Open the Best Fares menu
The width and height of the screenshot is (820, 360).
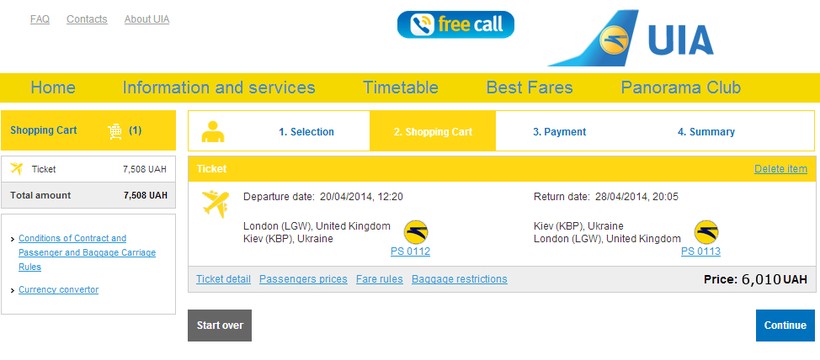pos(529,87)
